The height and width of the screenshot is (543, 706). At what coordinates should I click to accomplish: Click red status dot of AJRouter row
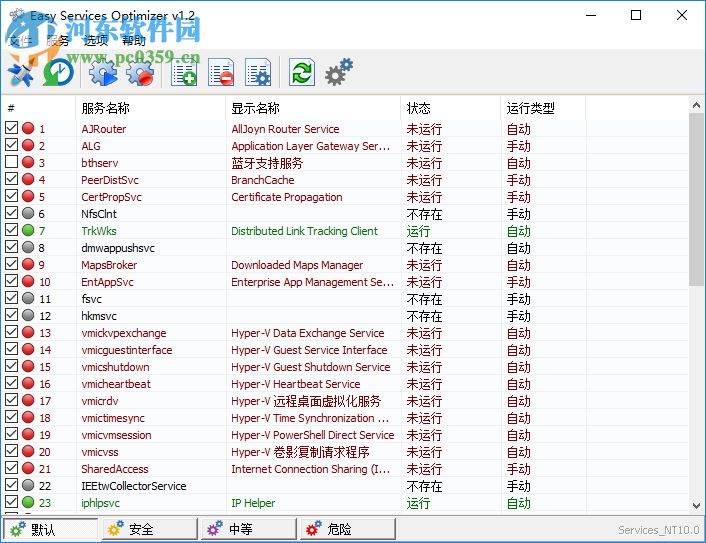click(28, 128)
